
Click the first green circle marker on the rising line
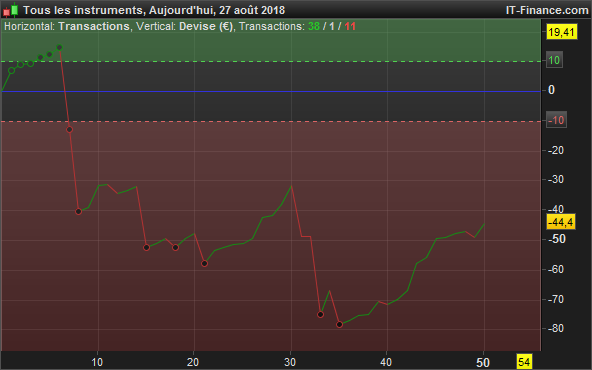tap(12, 71)
